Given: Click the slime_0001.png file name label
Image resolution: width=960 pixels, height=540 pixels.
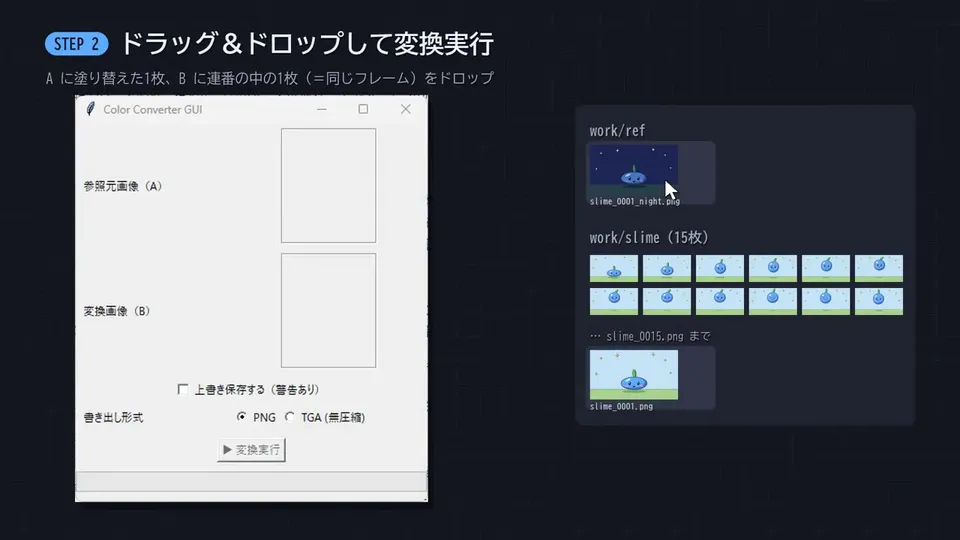Looking at the screenshot, I should pyautogui.click(x=621, y=407).
